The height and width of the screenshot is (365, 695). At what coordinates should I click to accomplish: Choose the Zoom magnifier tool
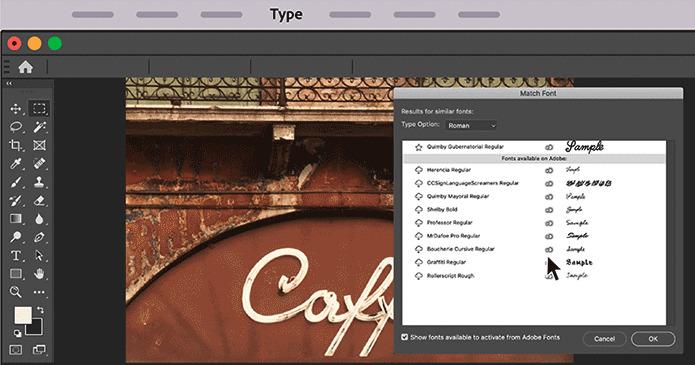coord(16,292)
